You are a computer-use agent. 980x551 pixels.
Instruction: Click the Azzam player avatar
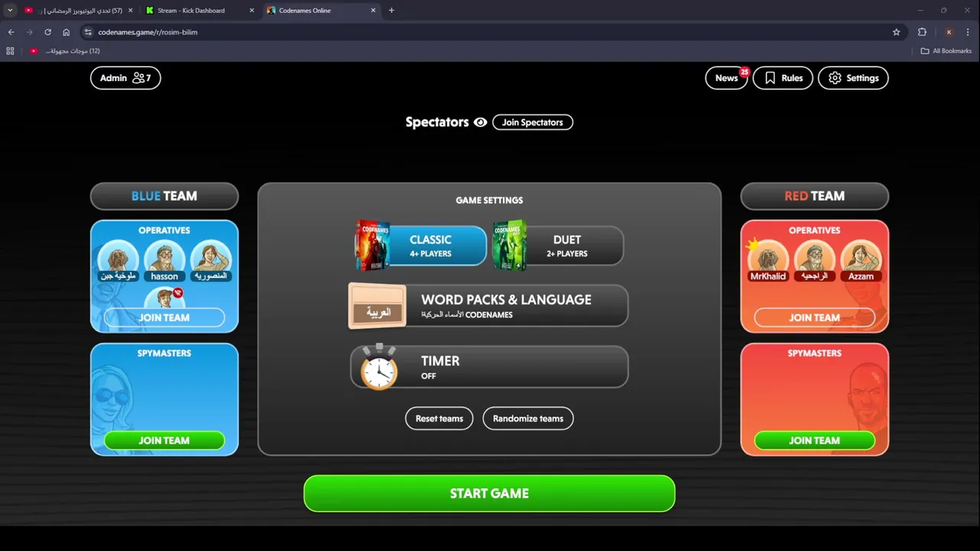pyautogui.click(x=861, y=260)
